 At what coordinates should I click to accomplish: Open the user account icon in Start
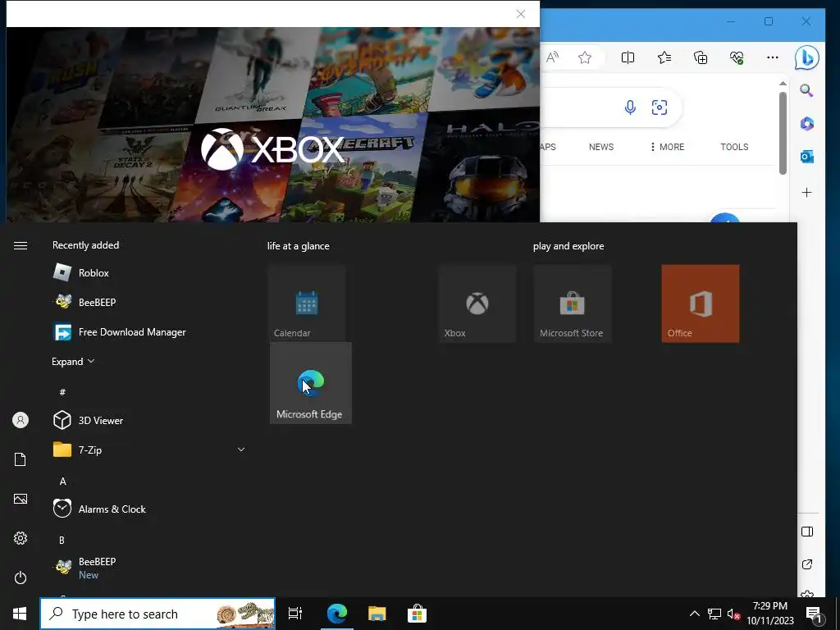pyautogui.click(x=21, y=420)
